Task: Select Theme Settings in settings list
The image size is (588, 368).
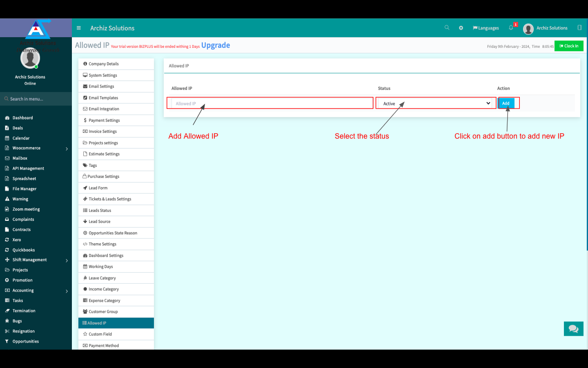Action: click(x=102, y=244)
